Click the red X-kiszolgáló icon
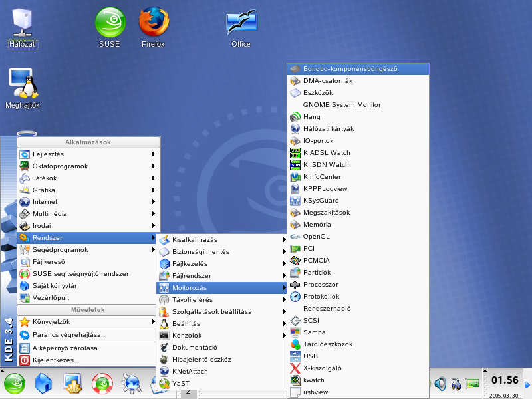Viewport: 532px width, 399px height. [295, 368]
